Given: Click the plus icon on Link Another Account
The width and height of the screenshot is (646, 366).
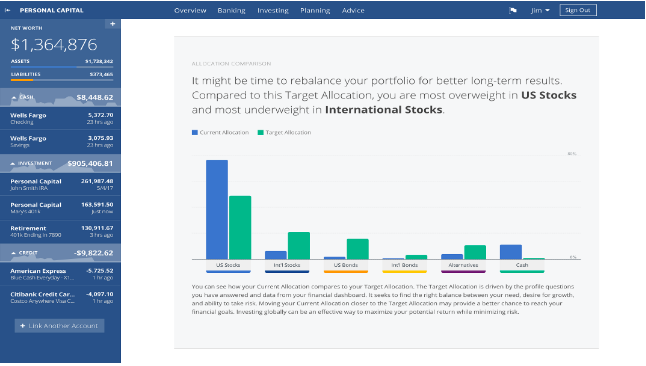Looking at the screenshot, I should click(23, 326).
